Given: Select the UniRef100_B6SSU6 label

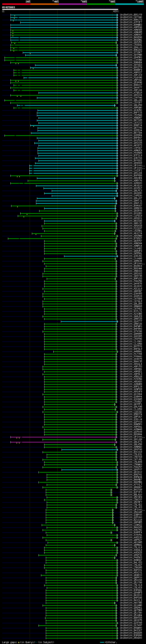Looking at the screenshot, I should click(x=131, y=221).
